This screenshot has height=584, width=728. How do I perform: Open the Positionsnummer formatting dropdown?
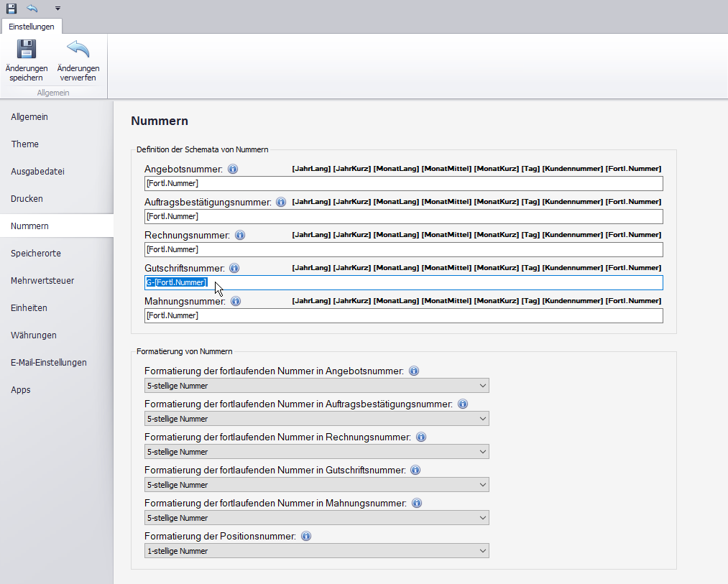point(316,551)
